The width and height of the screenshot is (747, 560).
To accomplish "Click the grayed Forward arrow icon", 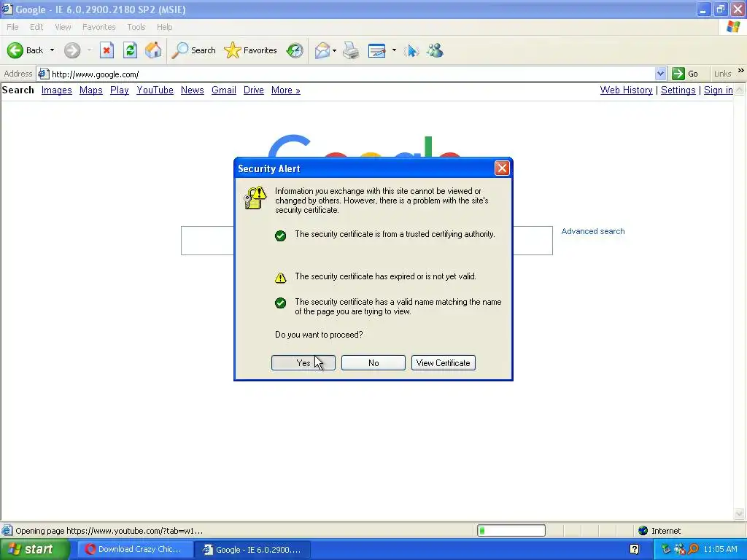I will (72, 50).
